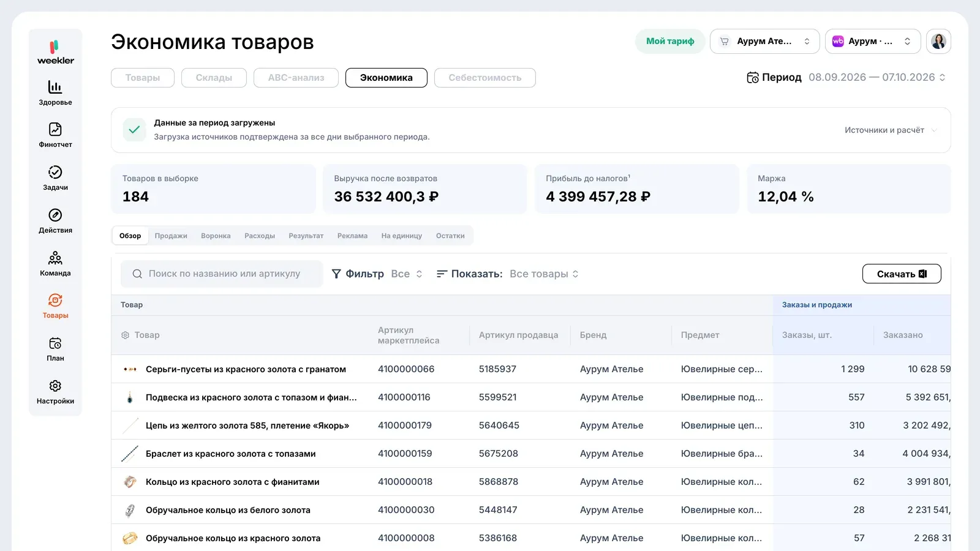Click thumbnail of Обручальное кольцо из красного золота

(130, 538)
